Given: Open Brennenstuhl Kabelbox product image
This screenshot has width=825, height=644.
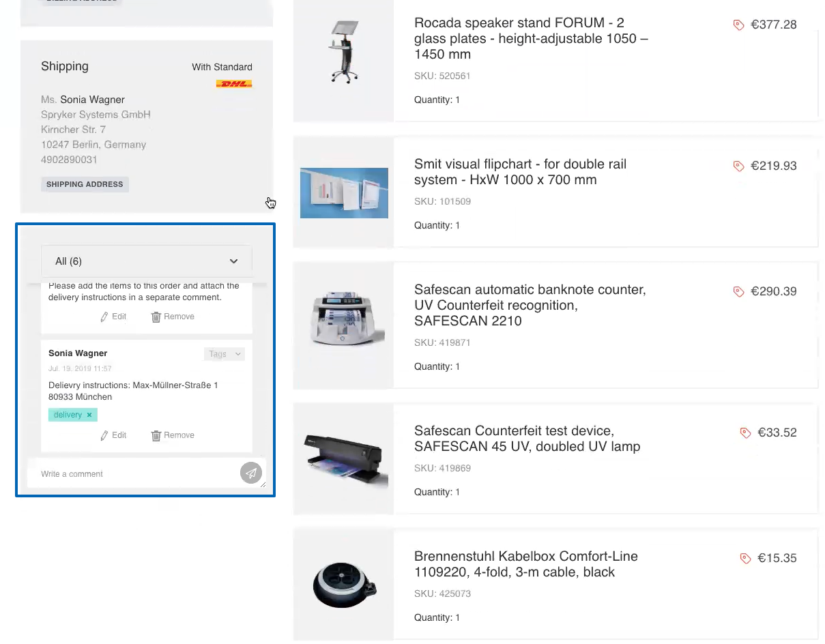Looking at the screenshot, I should pos(344,585).
